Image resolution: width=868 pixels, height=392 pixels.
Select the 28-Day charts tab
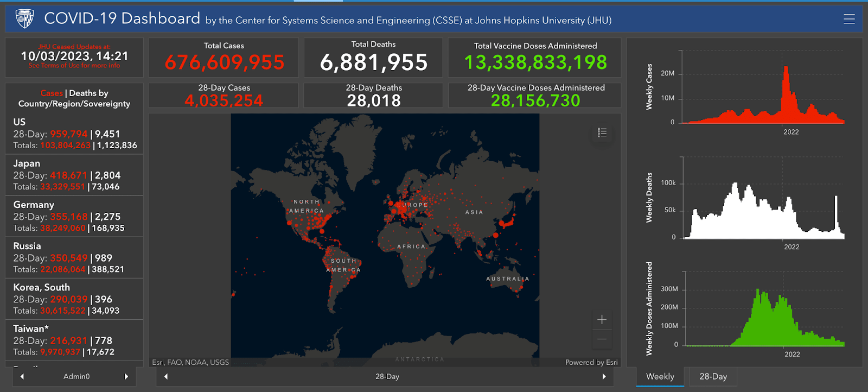click(713, 376)
